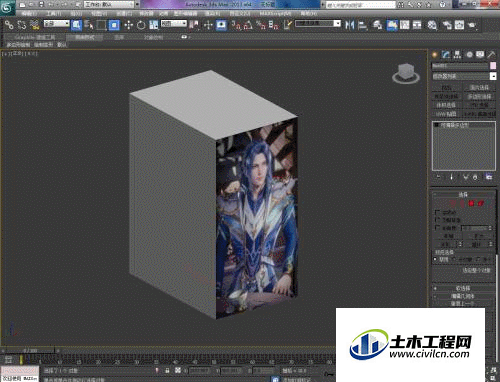Collapse the 选择 rollout header
Image resolution: width=500 pixels, height=382 pixels.
tap(464, 194)
